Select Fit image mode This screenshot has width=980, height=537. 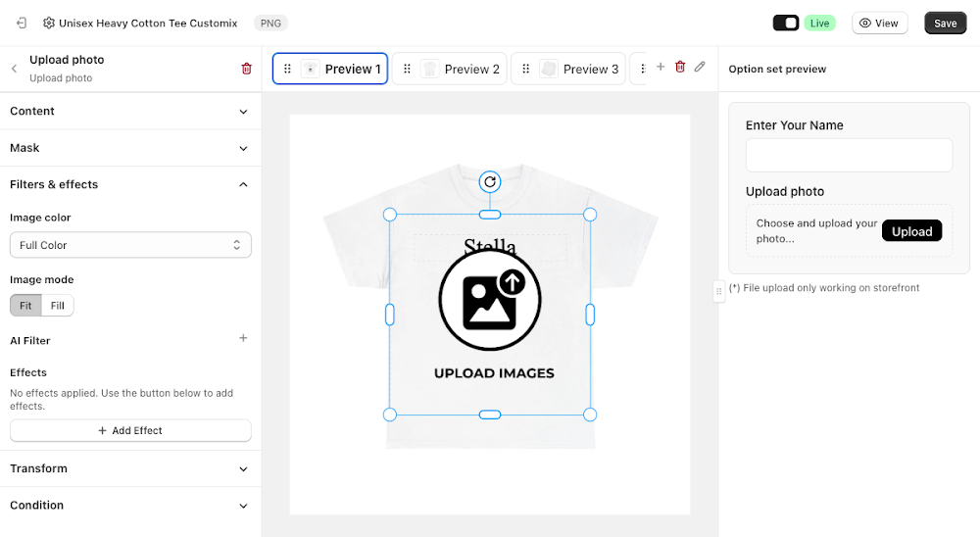pyautogui.click(x=25, y=306)
